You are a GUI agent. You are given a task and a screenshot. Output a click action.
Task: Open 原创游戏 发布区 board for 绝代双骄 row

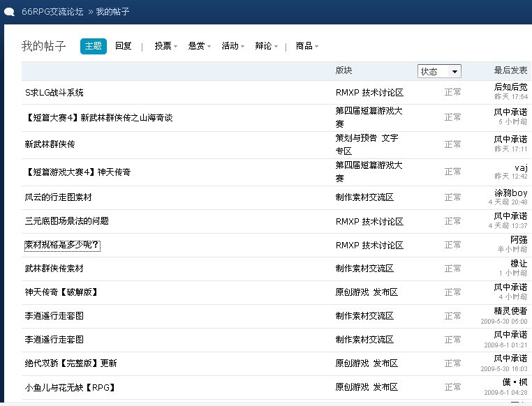[x=367, y=363]
